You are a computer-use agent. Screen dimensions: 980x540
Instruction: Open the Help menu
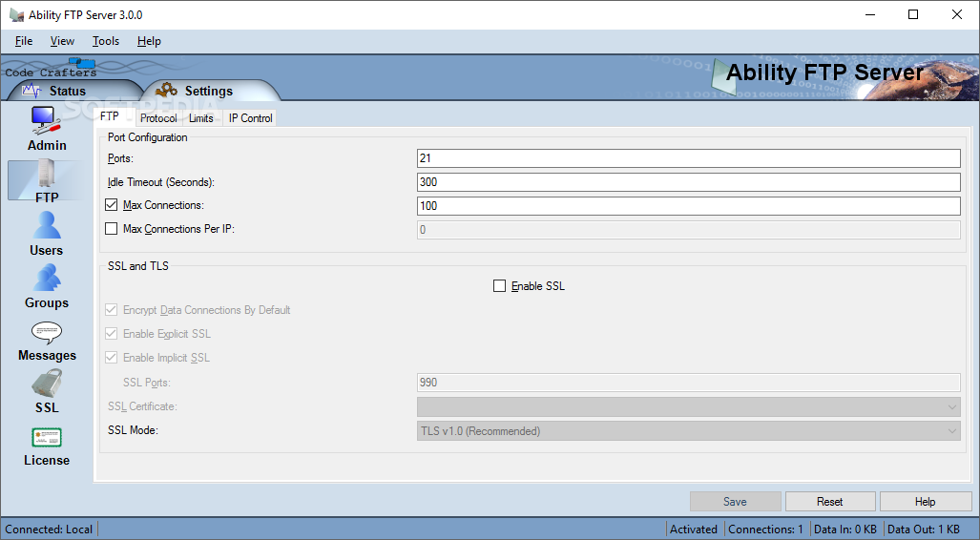pos(150,41)
